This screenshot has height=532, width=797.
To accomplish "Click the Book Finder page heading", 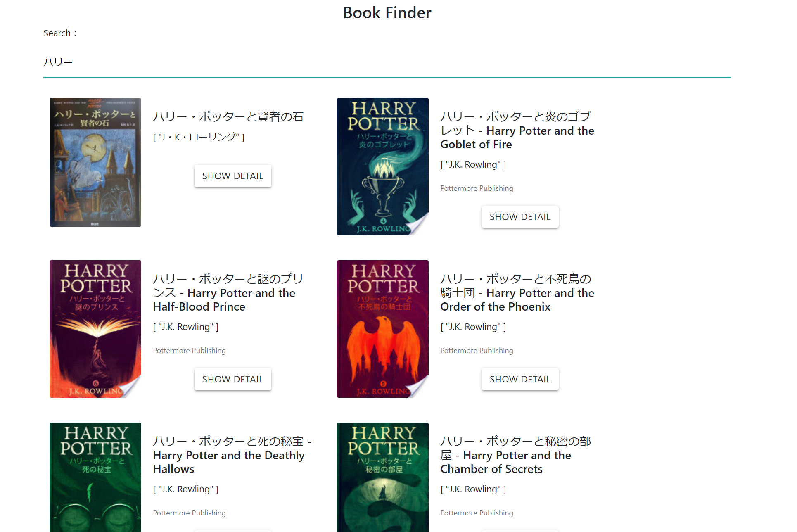I will click(387, 13).
